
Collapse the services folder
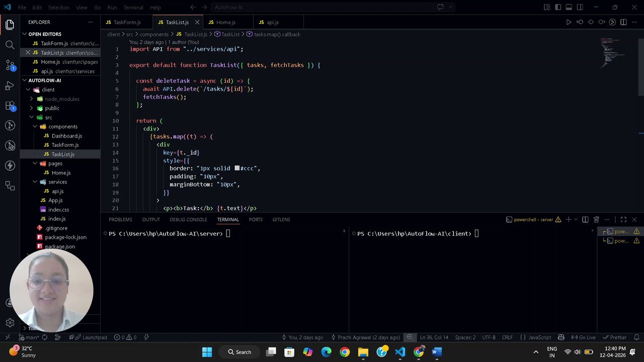click(x=35, y=182)
